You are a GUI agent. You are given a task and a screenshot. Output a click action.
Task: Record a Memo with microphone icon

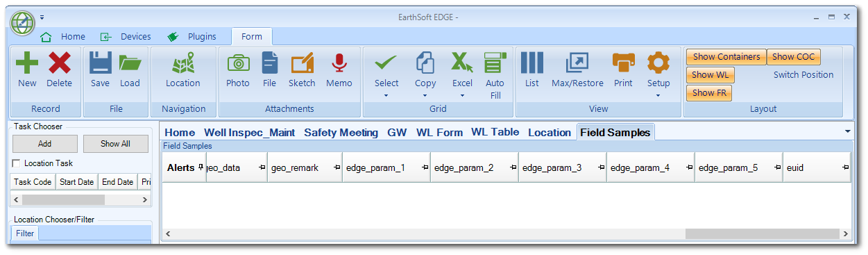tap(339, 63)
